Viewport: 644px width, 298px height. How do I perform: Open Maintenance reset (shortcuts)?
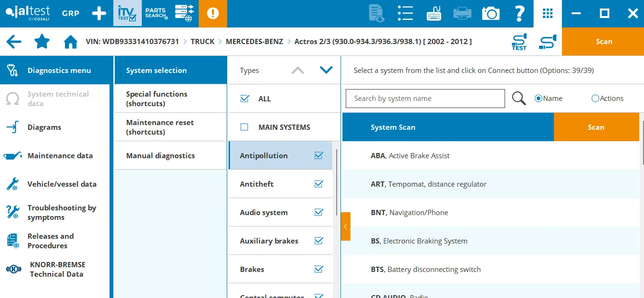tap(171, 127)
